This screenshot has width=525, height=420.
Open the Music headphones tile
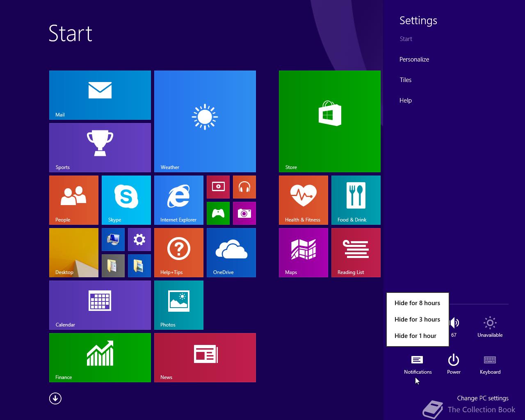244,187
